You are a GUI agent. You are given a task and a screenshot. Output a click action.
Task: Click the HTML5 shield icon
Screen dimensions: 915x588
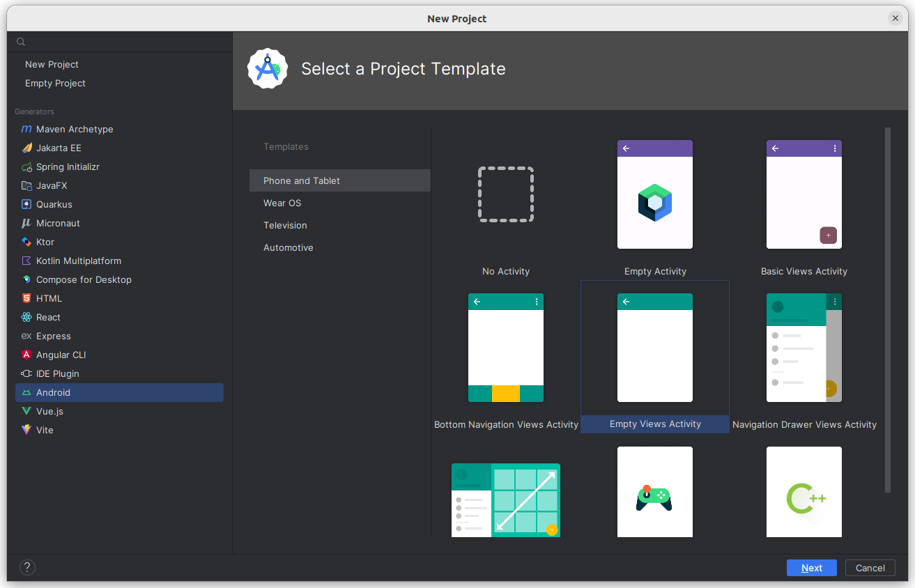pyautogui.click(x=26, y=298)
